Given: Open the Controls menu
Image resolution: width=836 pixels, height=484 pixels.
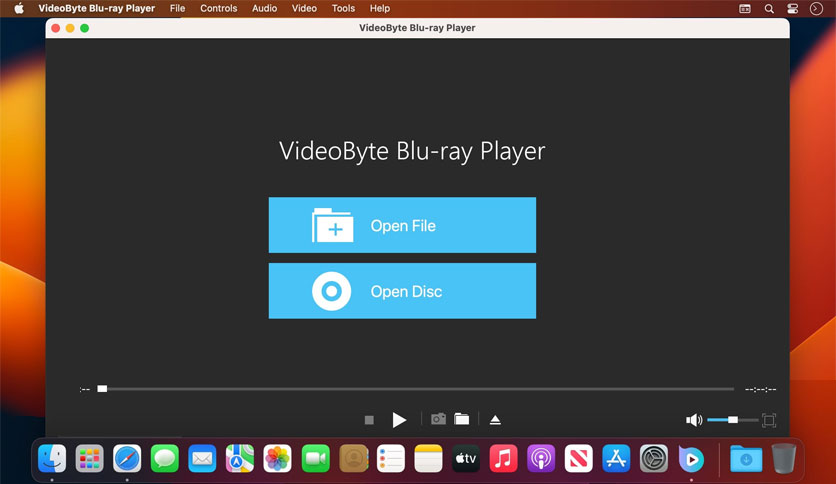Looking at the screenshot, I should [219, 9].
